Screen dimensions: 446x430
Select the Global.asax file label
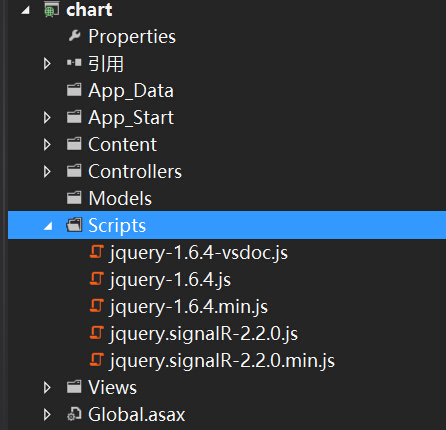click(137, 414)
